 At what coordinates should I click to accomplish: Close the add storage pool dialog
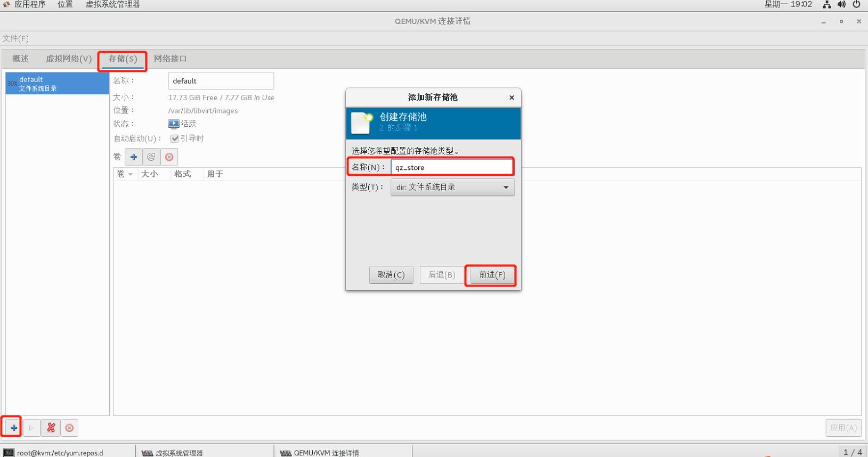pyautogui.click(x=512, y=97)
